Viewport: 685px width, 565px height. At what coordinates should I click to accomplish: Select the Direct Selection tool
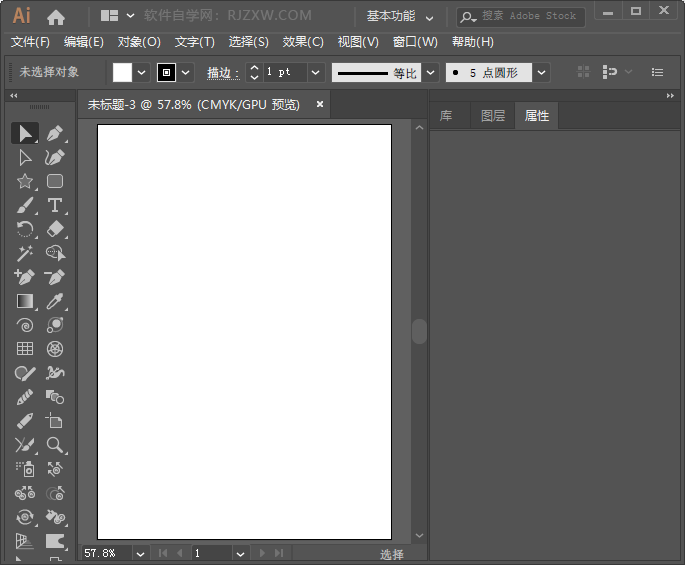click(25, 157)
